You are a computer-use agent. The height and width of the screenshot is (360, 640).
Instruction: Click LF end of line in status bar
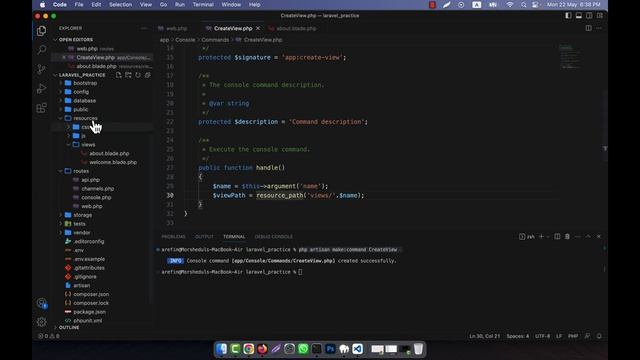tap(559, 336)
